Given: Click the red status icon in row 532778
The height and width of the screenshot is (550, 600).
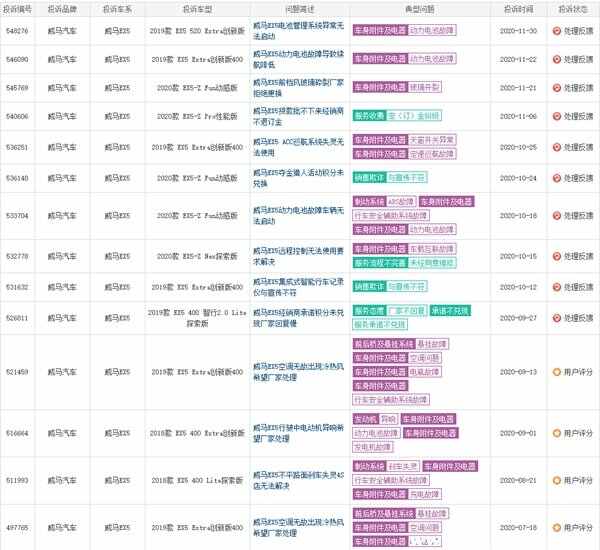Looking at the screenshot, I should click(x=557, y=256).
